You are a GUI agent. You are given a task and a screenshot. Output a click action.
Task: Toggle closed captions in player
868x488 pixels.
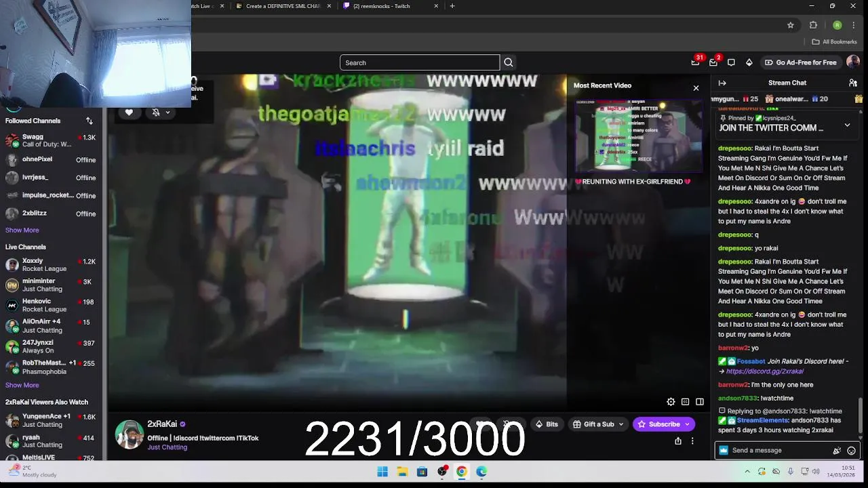point(685,402)
